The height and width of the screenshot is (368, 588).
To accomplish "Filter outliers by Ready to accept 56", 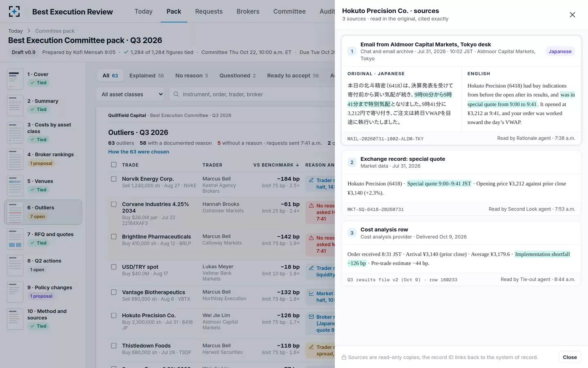I will 293,76.
